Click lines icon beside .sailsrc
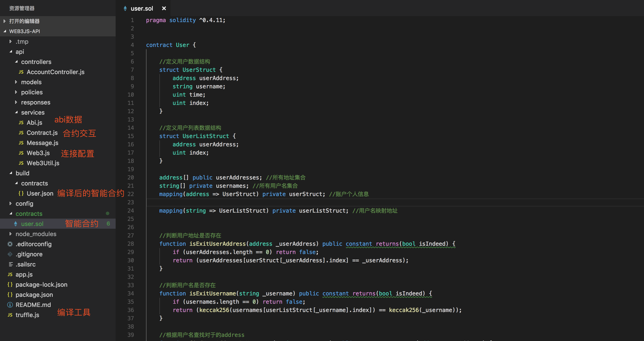 (x=11, y=264)
